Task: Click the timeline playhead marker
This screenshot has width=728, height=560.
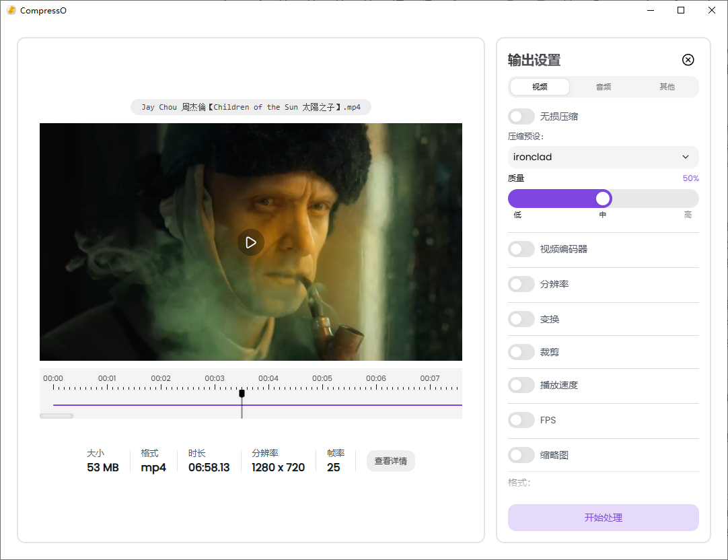Action: (242, 394)
